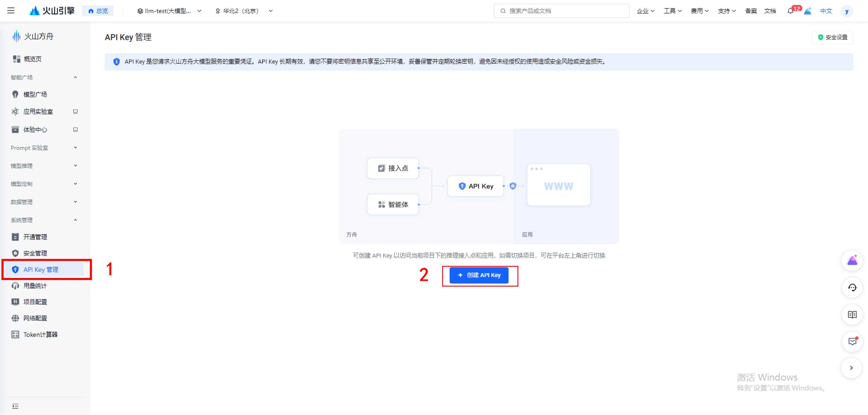Open the customer support headset icon
Viewport: 868px width, 415px height.
(x=852, y=288)
